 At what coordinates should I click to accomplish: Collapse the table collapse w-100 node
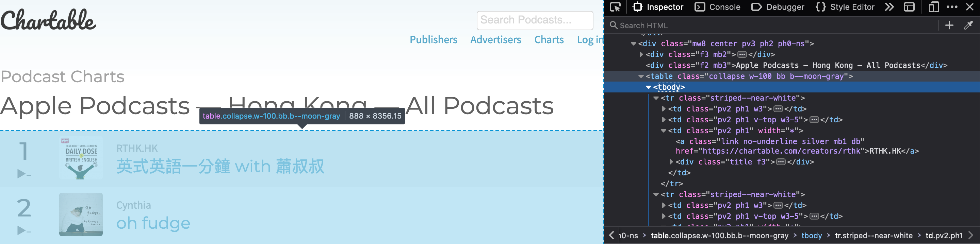641,77
